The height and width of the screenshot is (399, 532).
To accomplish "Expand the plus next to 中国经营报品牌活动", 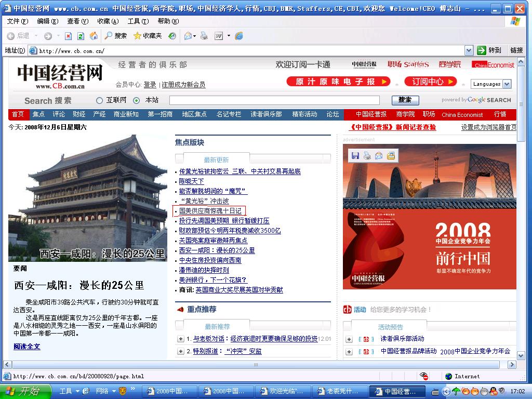I will [x=349, y=352].
